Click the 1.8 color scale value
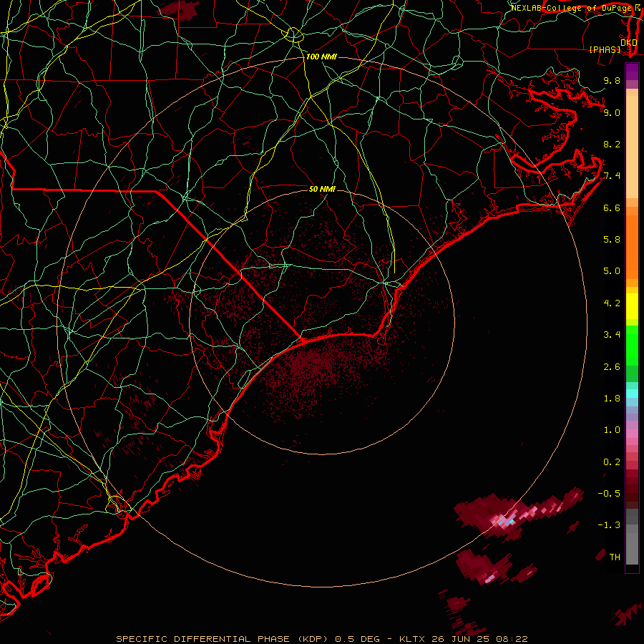 612,399
